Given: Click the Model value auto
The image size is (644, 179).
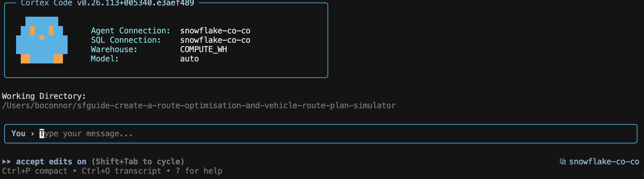Looking at the screenshot, I should [x=189, y=59].
